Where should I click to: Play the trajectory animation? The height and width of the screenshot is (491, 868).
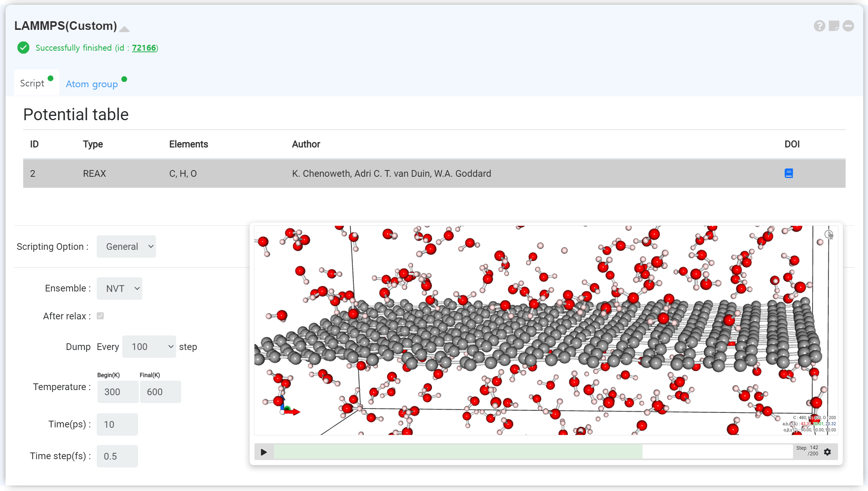[x=264, y=452]
